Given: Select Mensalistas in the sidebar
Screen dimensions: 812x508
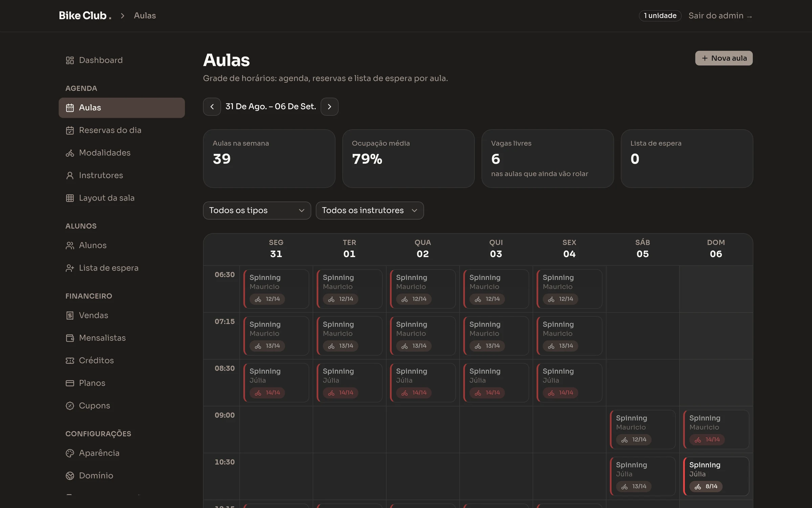Looking at the screenshot, I should [x=121, y=338].
